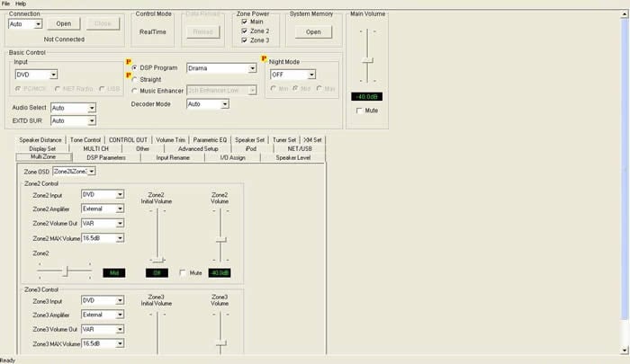This screenshot has width=630, height=364.
Task: Toggle the Zone2 Mute checkbox
Action: point(184,272)
